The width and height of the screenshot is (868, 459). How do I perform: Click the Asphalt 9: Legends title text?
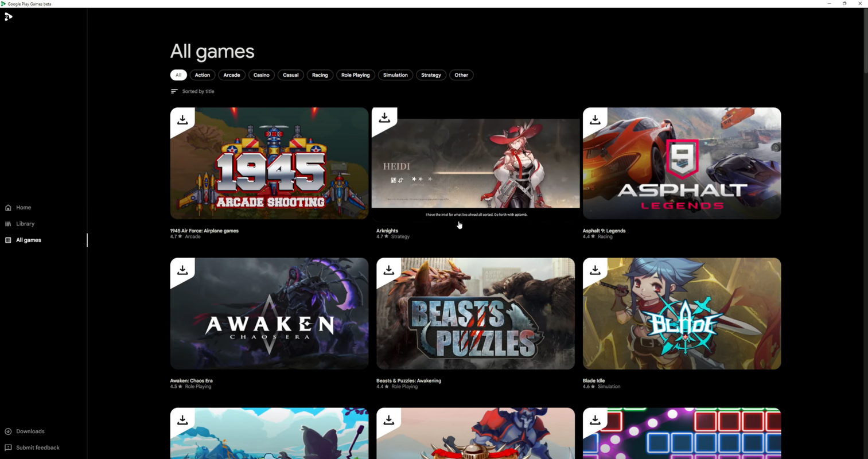coord(604,231)
